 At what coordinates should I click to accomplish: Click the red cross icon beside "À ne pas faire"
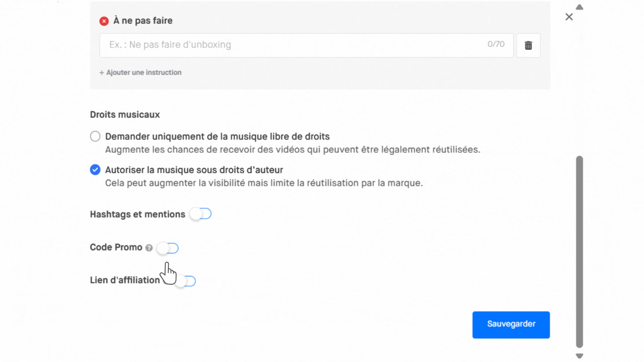(x=104, y=21)
